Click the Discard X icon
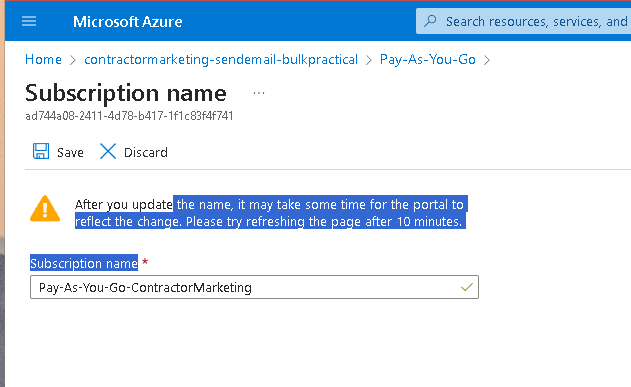 (108, 152)
